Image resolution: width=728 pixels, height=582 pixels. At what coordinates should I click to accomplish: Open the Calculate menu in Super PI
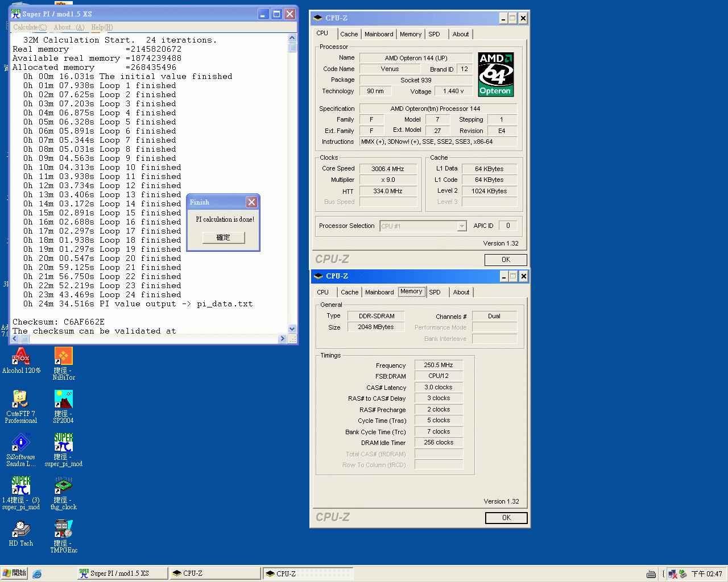point(30,27)
